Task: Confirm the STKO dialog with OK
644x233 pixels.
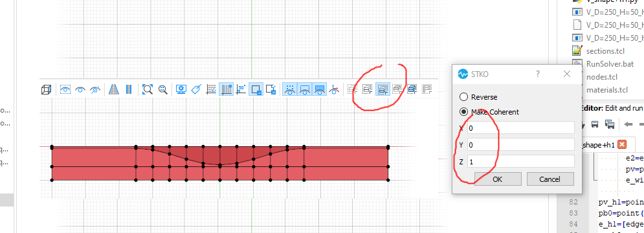Action: point(497,179)
